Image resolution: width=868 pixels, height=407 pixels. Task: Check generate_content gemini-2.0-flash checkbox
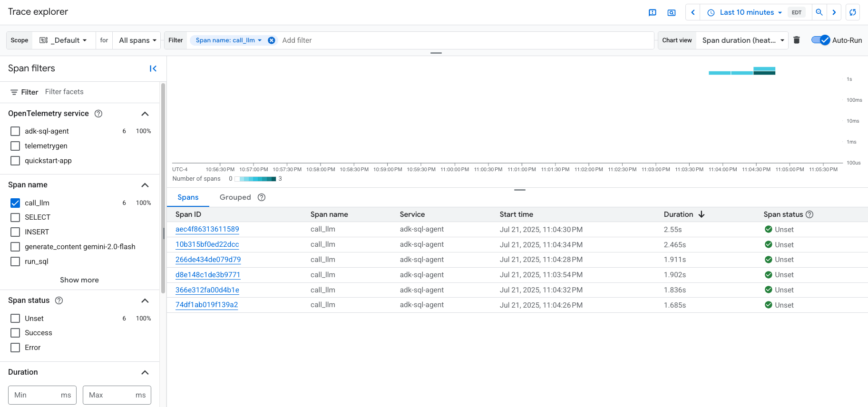(x=15, y=247)
